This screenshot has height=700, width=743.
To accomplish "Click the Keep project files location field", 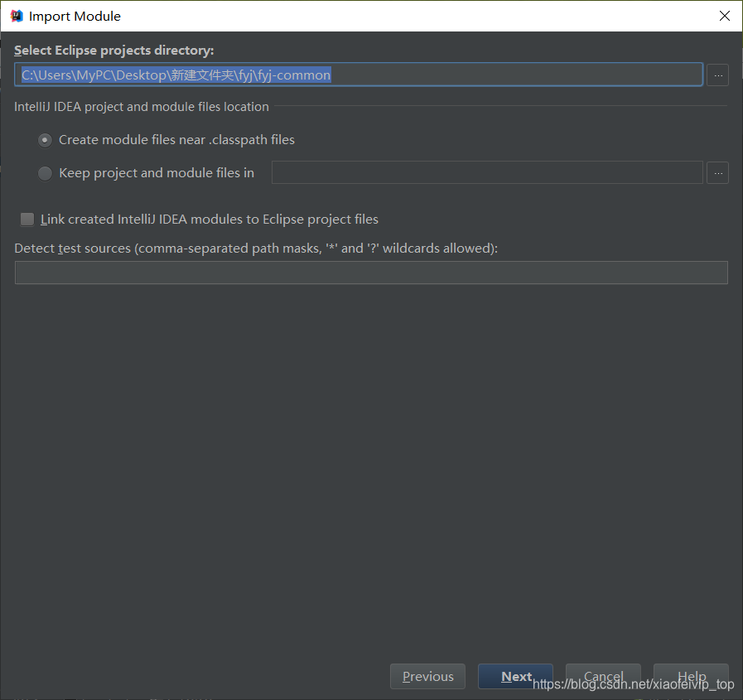I will pos(487,172).
